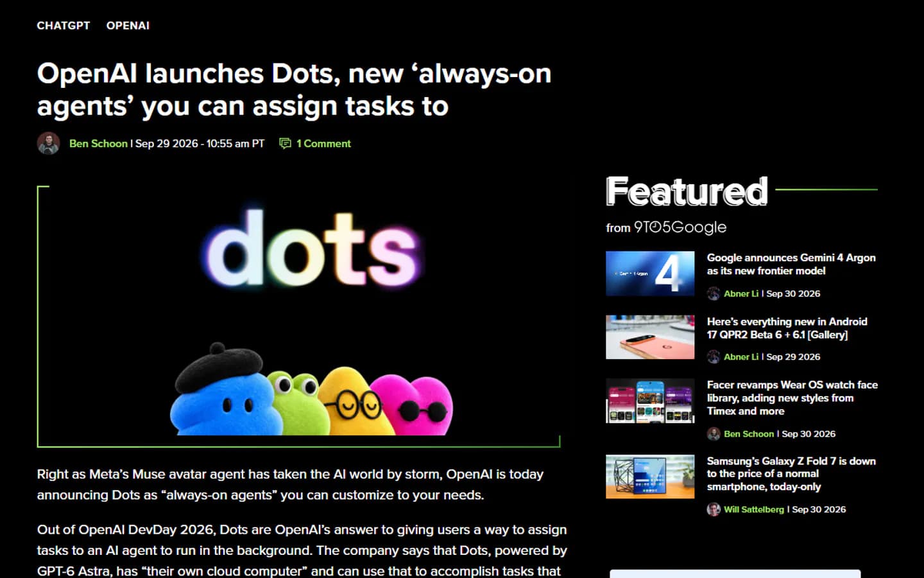
Task: Click the article date Sep 29 2026 - 10:55 am PT
Action: coord(200,143)
